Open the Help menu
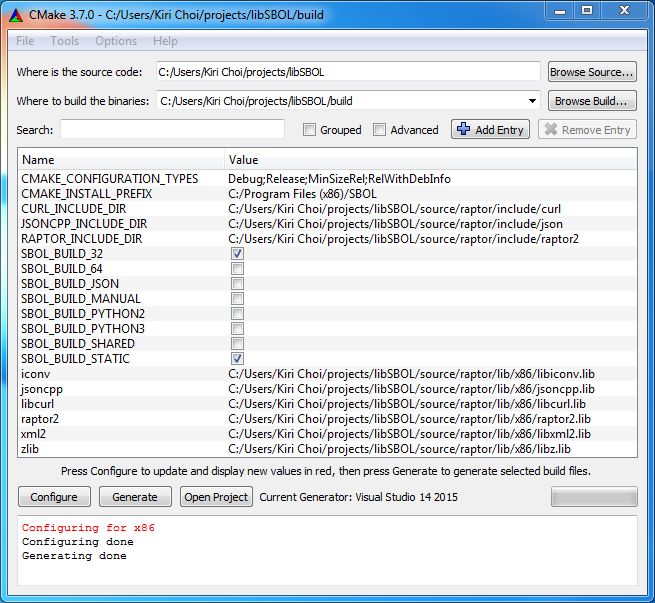Screen dimensions: 655x603 (x=165, y=41)
